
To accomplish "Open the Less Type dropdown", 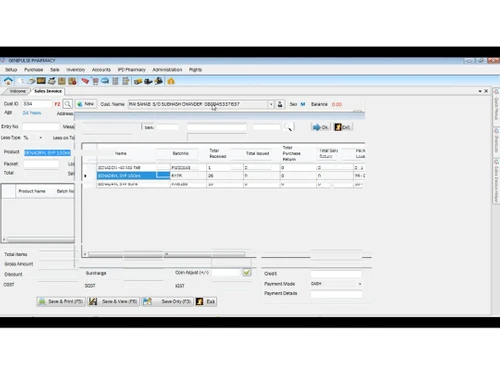I will tap(41, 138).
